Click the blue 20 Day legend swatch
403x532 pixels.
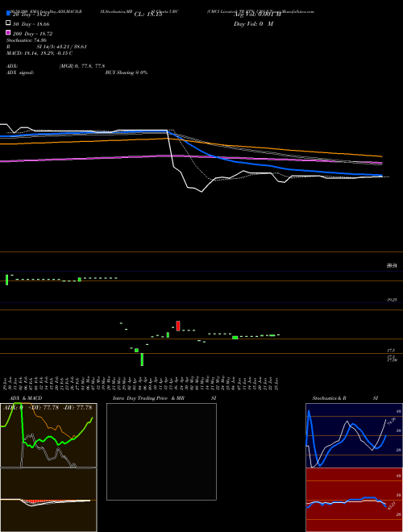[x=8, y=13]
